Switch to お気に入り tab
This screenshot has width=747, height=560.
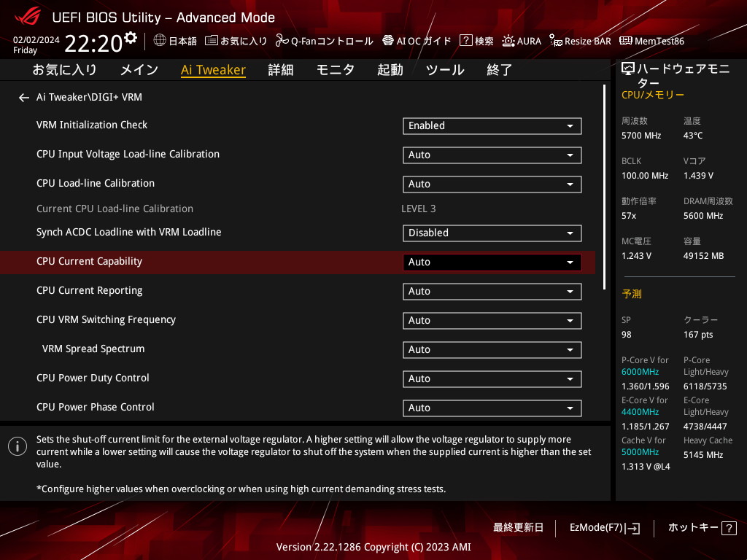(x=64, y=70)
